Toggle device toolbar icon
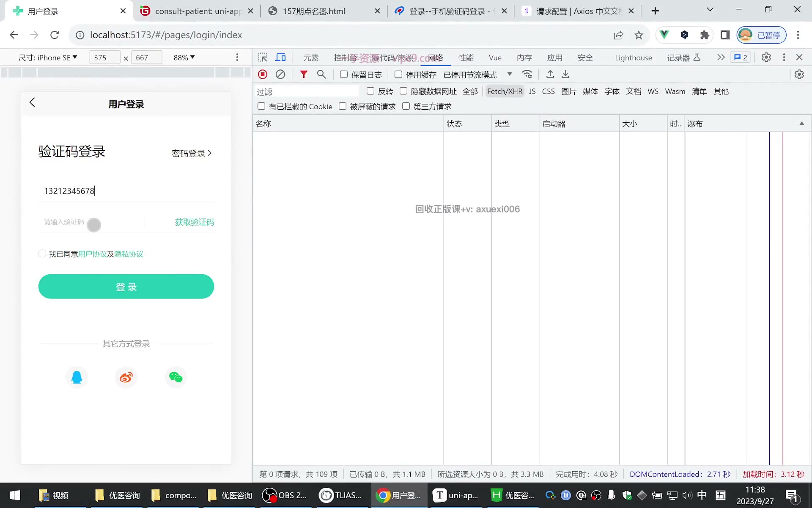The height and width of the screenshot is (508, 812). [280, 58]
